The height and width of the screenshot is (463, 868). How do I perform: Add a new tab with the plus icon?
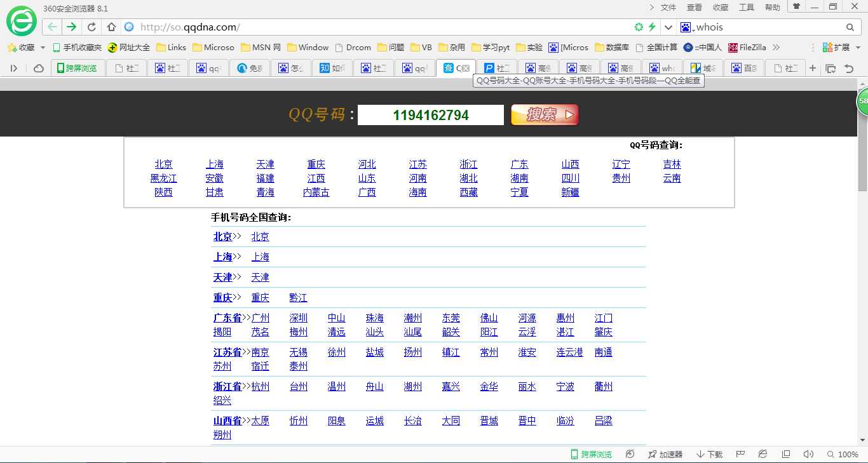813,68
